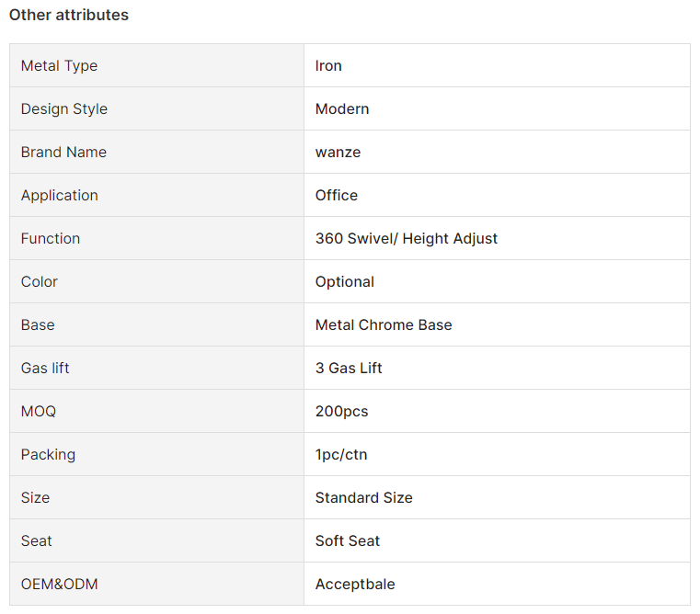Click the "Other attributes" heading

[x=69, y=15]
